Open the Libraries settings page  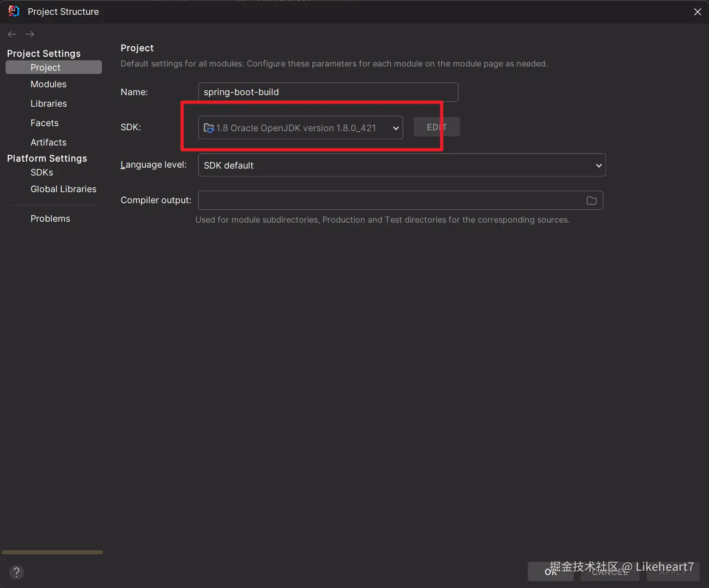coord(48,103)
